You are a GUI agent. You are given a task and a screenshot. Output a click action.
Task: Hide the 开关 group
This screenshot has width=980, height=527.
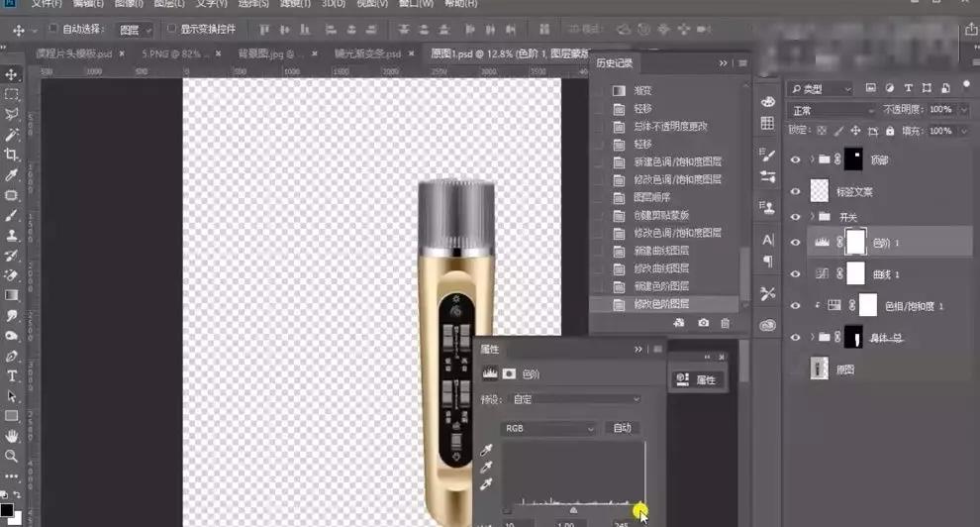click(795, 217)
